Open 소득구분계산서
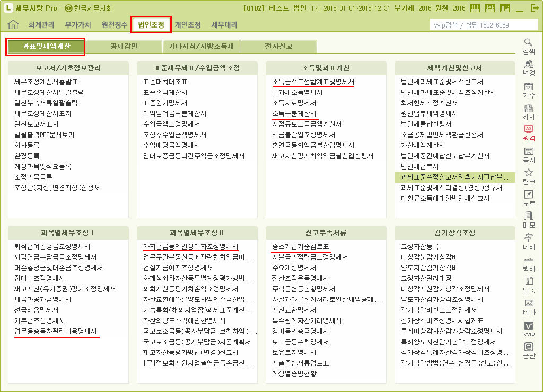543x392 pixels. [x=294, y=113]
